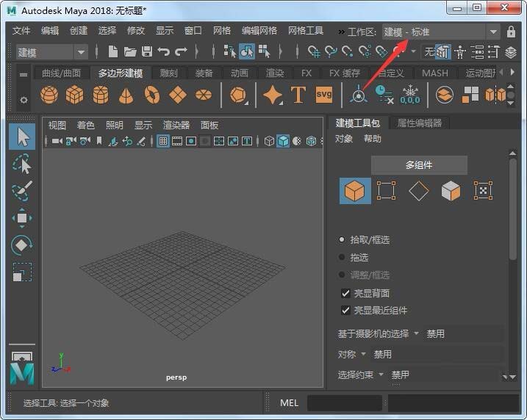Select the Paint Selection tool
Screen dimensions: 527x420
(22, 190)
